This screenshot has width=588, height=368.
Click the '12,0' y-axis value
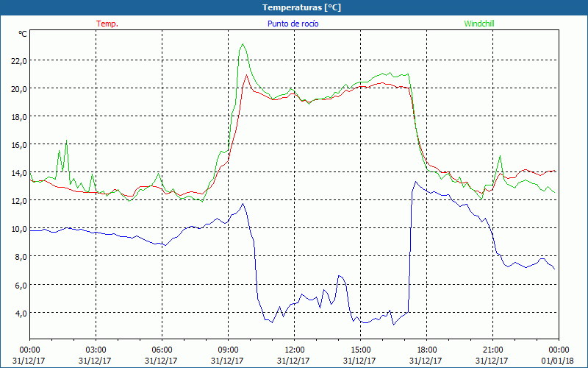19,200
